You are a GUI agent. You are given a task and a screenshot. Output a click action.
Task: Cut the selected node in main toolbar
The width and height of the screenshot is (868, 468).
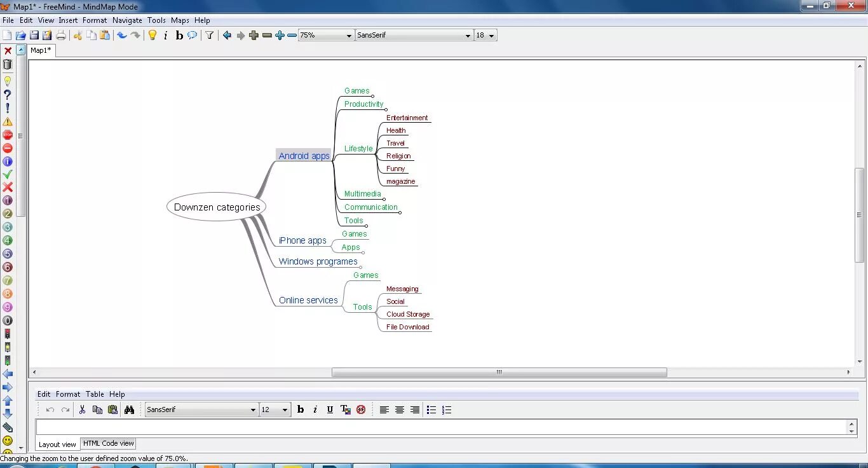tap(78, 36)
